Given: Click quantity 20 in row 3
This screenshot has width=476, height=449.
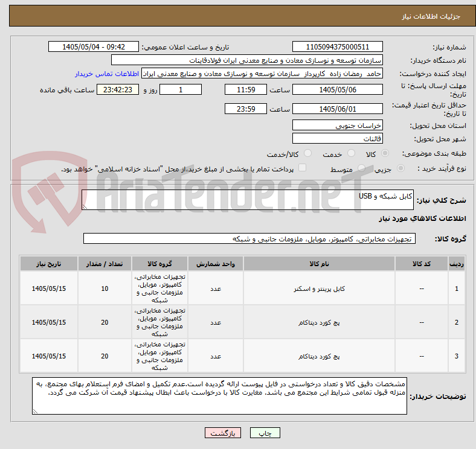Looking at the screenshot, I should [105, 356].
